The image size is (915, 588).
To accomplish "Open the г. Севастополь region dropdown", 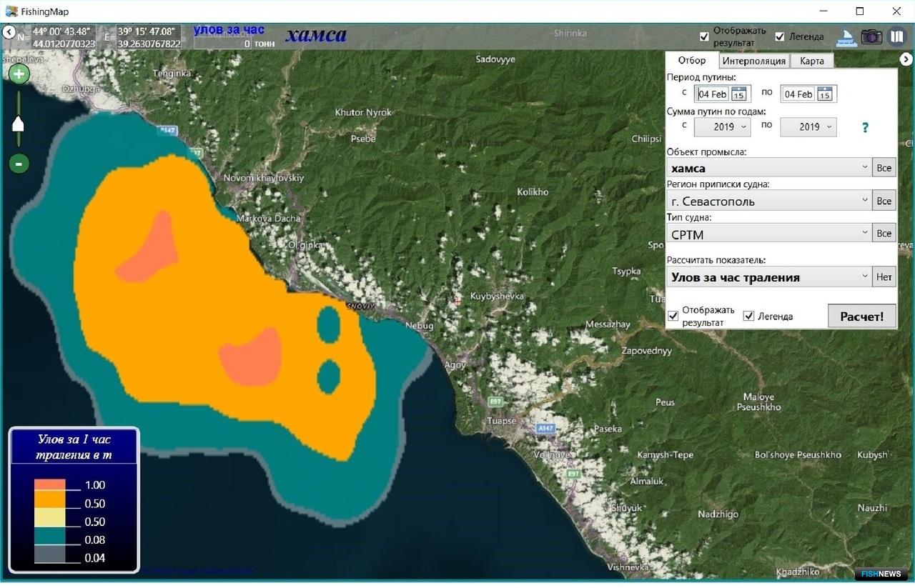I will (769, 201).
